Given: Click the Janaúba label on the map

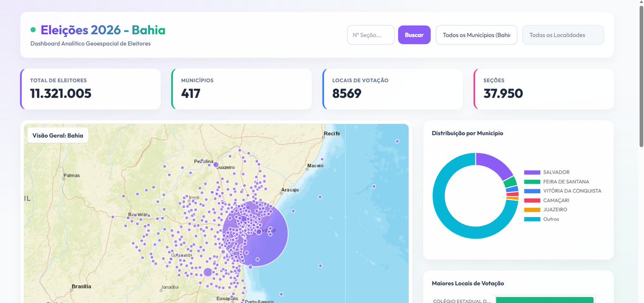Looking at the screenshot, I should point(169,286).
